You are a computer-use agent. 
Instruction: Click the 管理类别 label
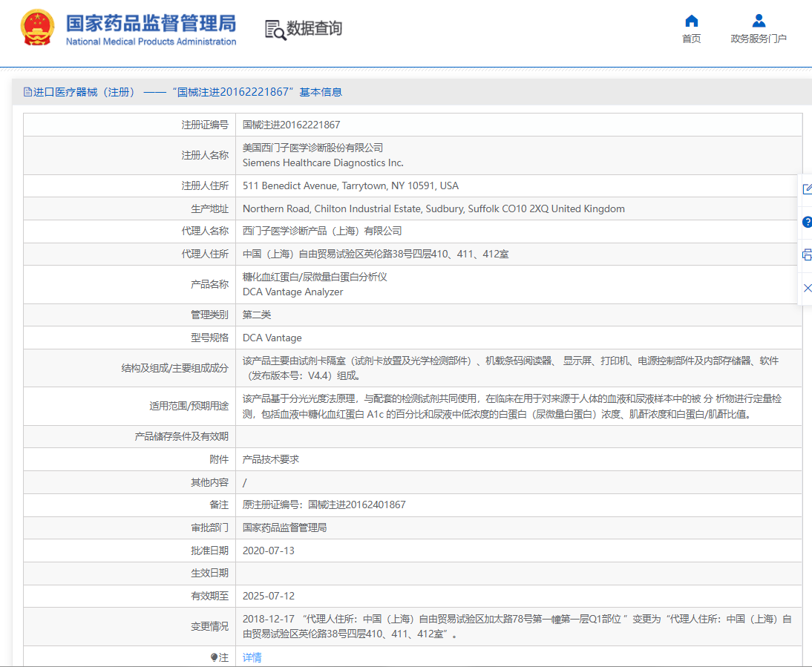[x=209, y=315]
